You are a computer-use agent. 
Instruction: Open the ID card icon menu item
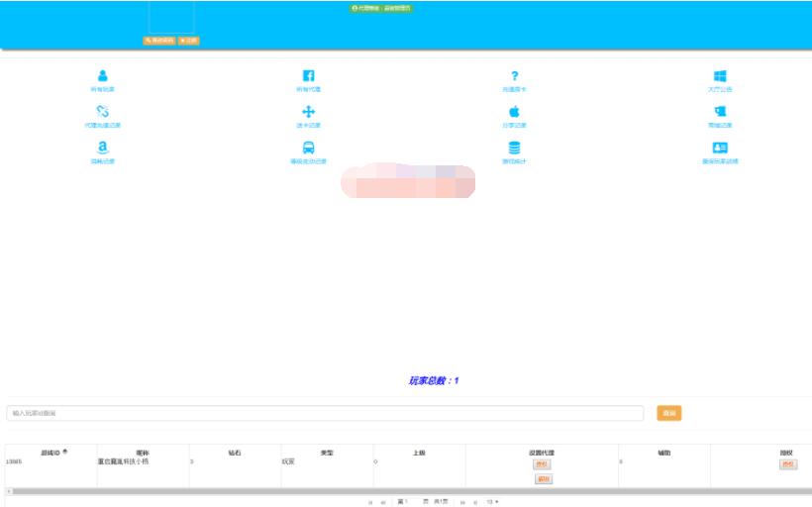pos(720,148)
